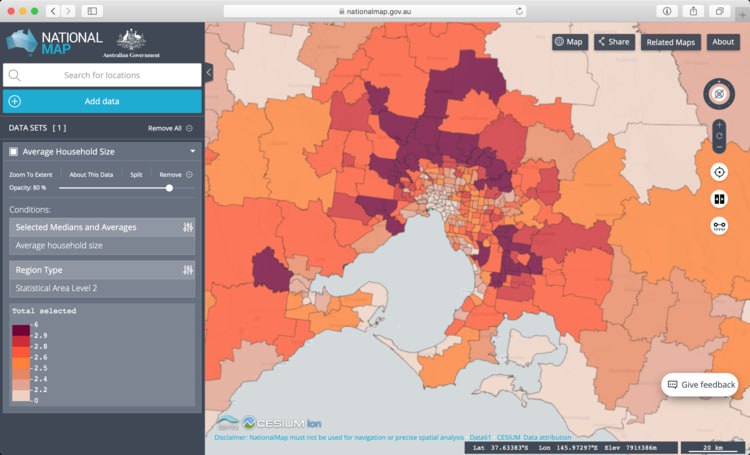Screen dimensions: 750x455
Task: Activate the split-screen compare tool
Action: tap(719, 199)
